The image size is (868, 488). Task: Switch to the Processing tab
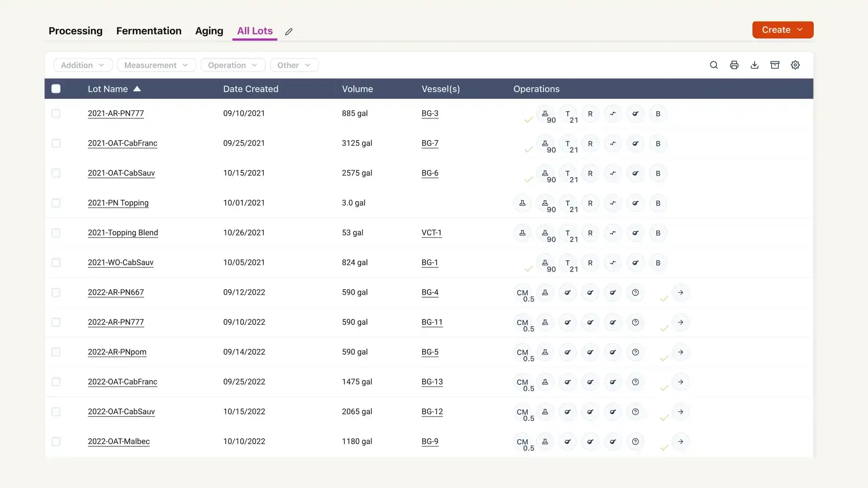[x=75, y=30]
